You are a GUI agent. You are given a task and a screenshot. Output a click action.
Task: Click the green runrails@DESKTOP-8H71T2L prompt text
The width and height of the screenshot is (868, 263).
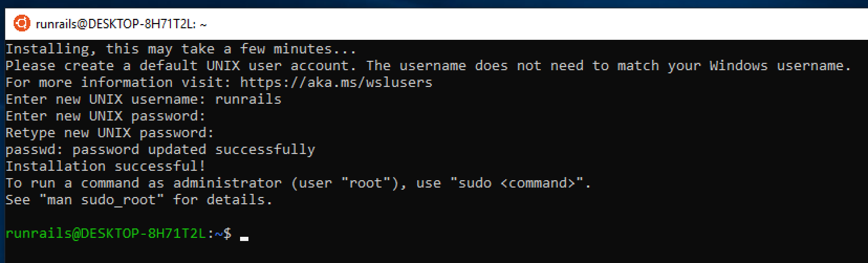click(x=106, y=233)
